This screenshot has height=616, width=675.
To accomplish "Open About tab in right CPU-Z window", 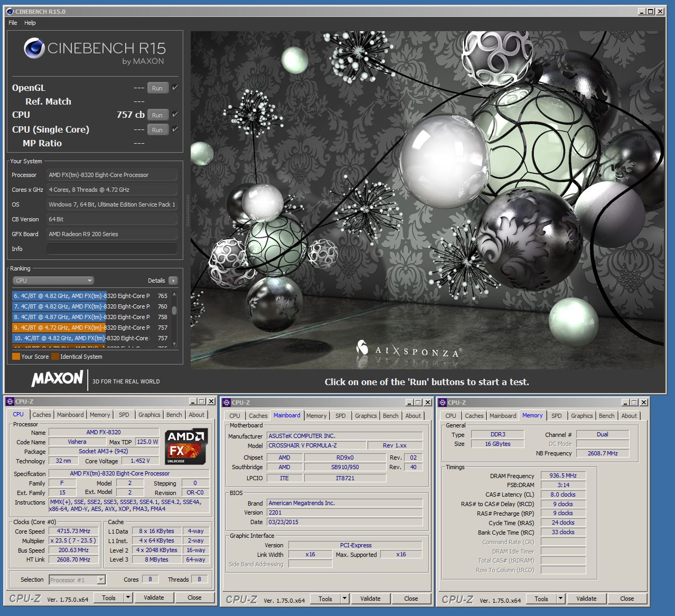I will click(629, 416).
